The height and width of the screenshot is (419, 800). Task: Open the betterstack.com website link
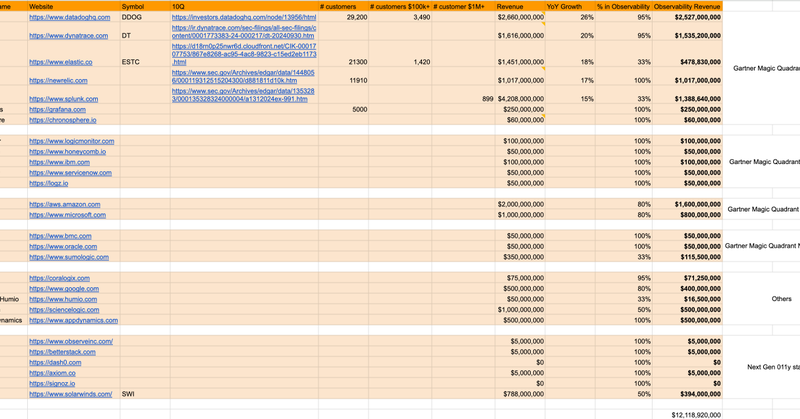pos(62,352)
